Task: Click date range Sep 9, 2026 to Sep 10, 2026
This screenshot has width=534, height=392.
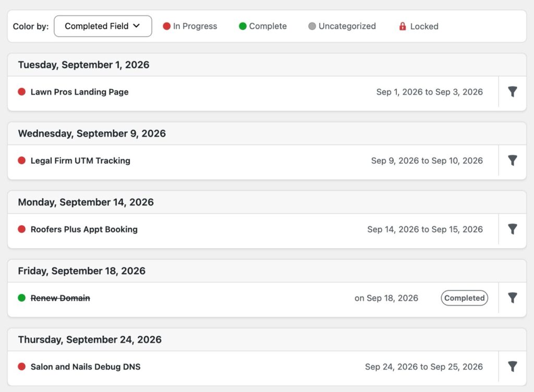Action: [427, 161]
